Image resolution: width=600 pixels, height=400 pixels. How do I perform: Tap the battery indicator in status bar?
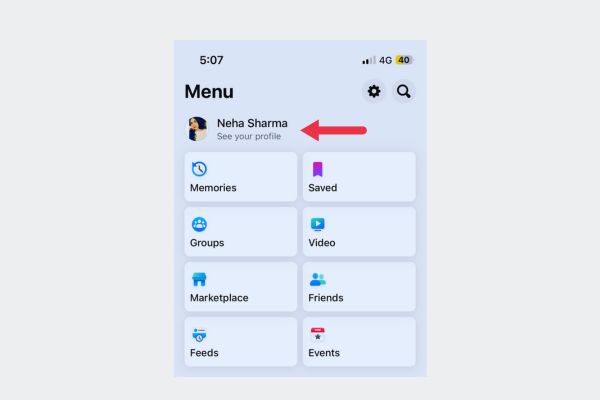pyautogui.click(x=404, y=60)
